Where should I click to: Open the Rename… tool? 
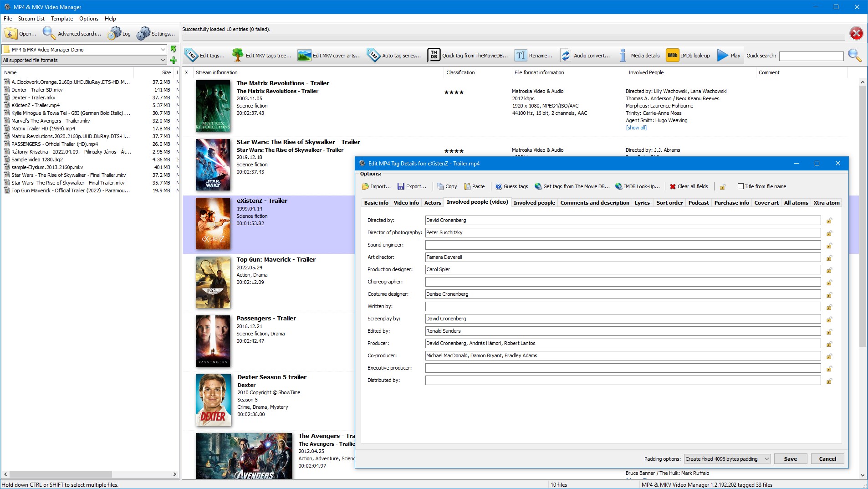tap(533, 55)
